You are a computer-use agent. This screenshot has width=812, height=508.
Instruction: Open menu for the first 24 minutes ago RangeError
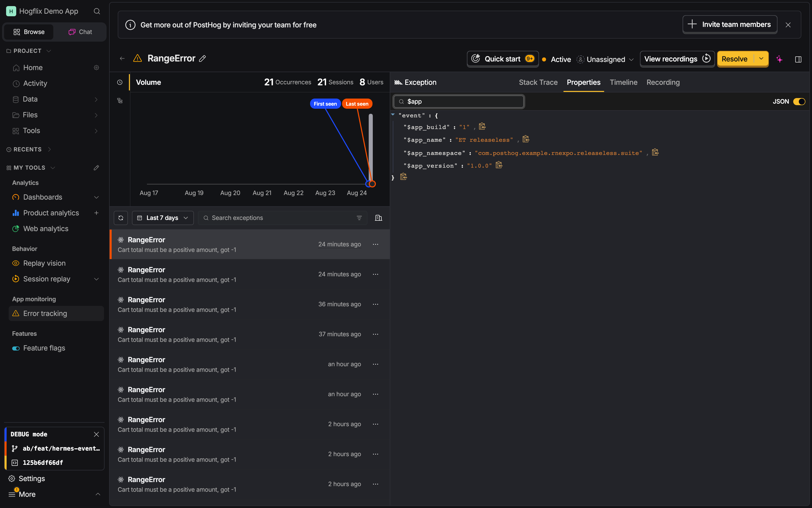click(x=376, y=245)
